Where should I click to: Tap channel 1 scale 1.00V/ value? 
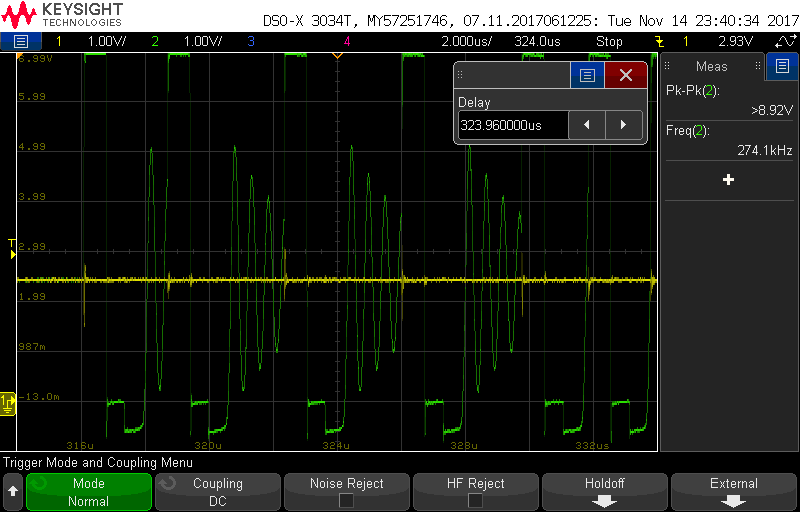(107, 41)
